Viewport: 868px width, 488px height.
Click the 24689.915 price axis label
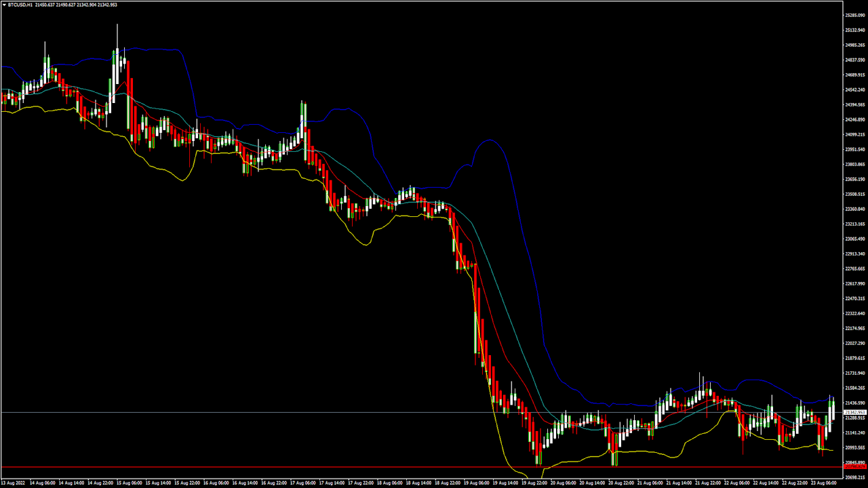click(856, 75)
